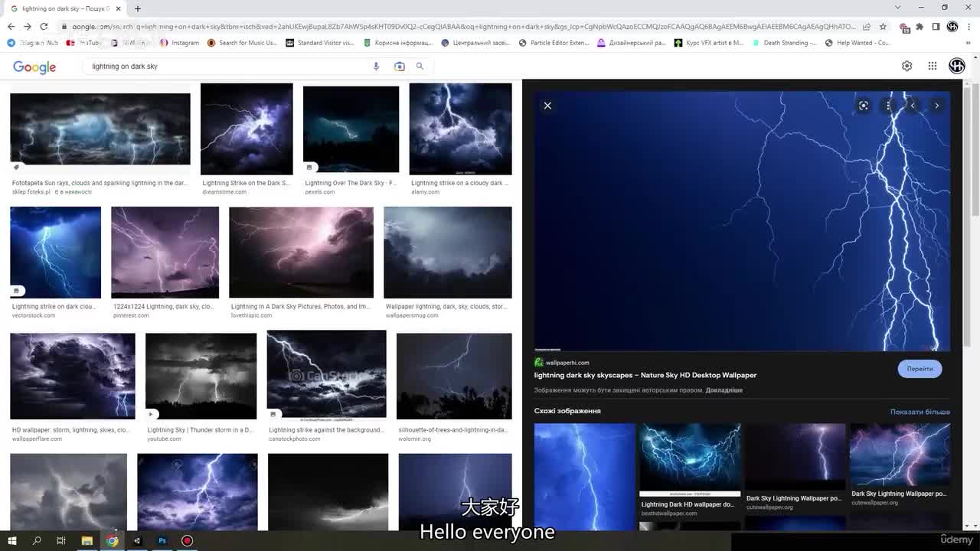The height and width of the screenshot is (551, 980).
Task: Open browser extensions puzzle icon
Action: 920,26
